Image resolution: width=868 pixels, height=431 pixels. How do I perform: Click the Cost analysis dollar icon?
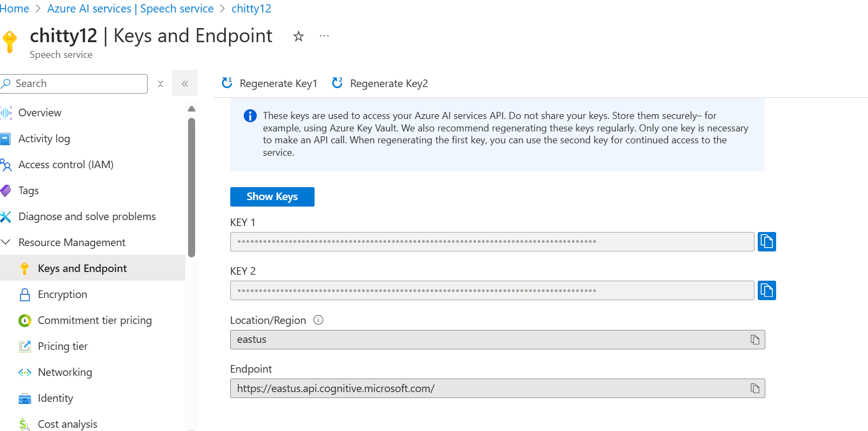tap(24, 425)
